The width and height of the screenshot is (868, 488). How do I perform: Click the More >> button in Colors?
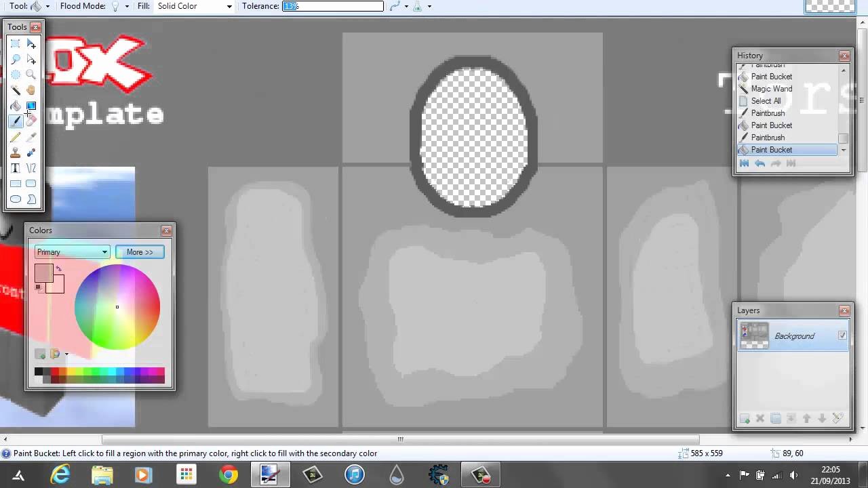coord(140,252)
